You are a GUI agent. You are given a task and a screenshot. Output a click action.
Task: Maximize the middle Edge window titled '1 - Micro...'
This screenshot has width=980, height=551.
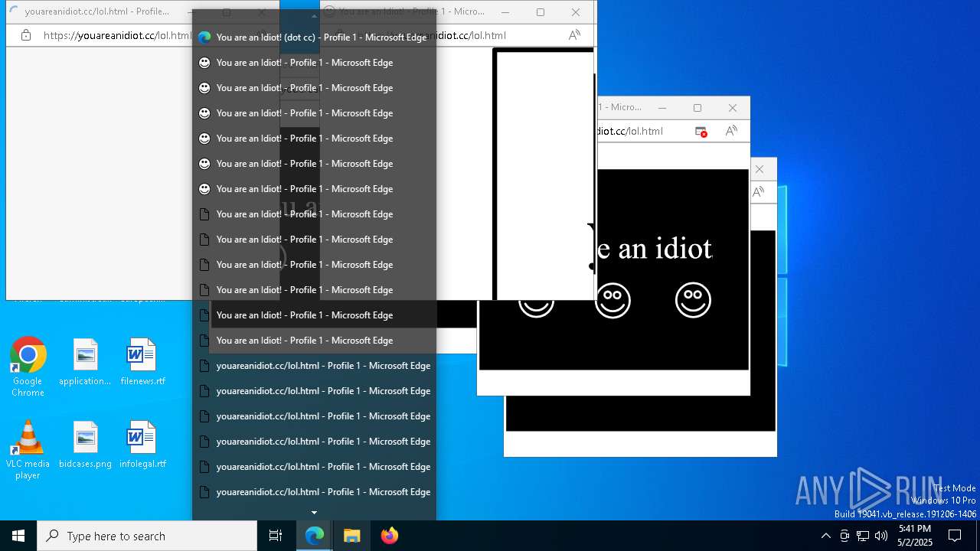697,108
